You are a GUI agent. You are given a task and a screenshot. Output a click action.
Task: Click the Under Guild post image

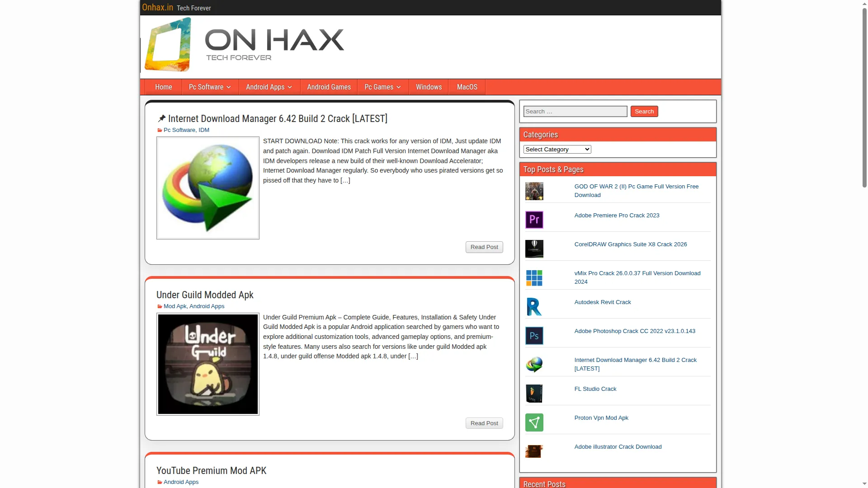pyautogui.click(x=208, y=364)
